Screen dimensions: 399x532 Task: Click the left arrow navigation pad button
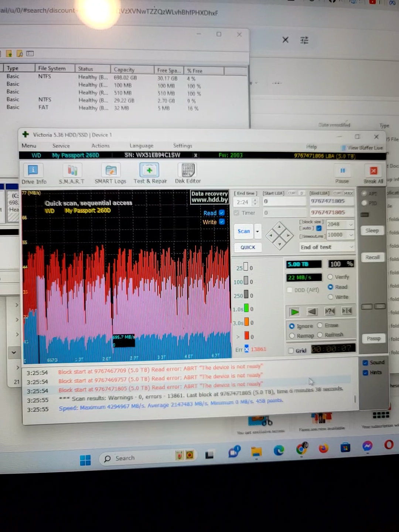click(x=271, y=235)
